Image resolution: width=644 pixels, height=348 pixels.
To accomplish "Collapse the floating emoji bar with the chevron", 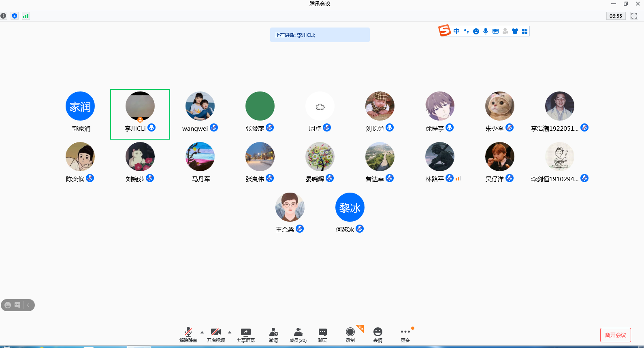I will click(28, 305).
